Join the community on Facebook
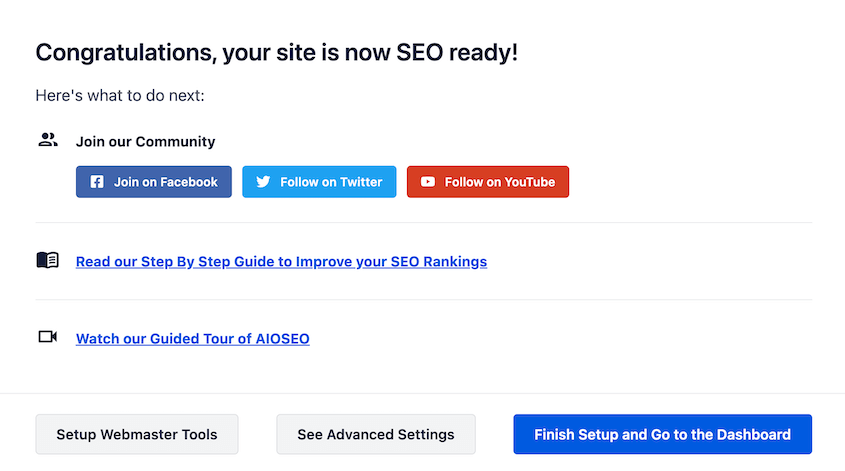This screenshot has height=471, width=845. click(x=154, y=182)
